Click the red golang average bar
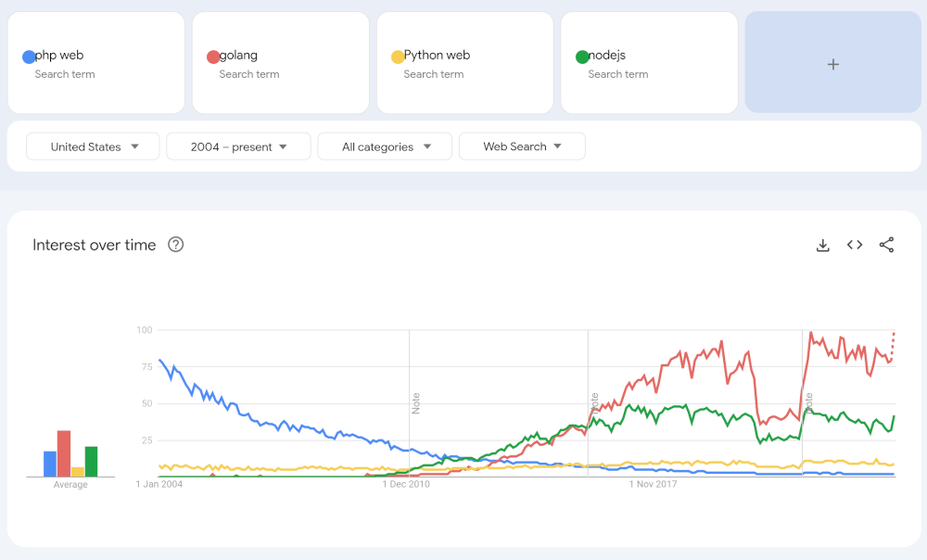The image size is (927, 560). click(64, 453)
